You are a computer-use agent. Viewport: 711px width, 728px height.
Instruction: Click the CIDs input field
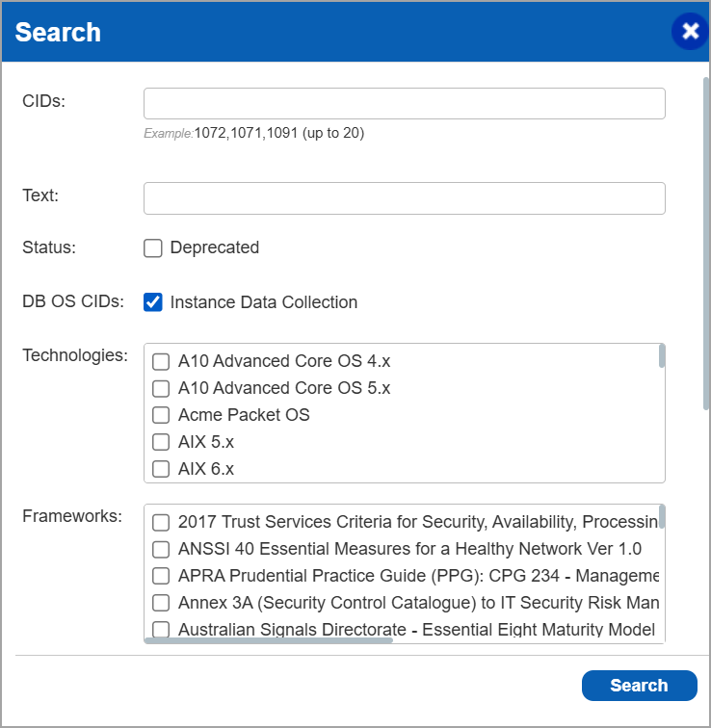pos(404,103)
